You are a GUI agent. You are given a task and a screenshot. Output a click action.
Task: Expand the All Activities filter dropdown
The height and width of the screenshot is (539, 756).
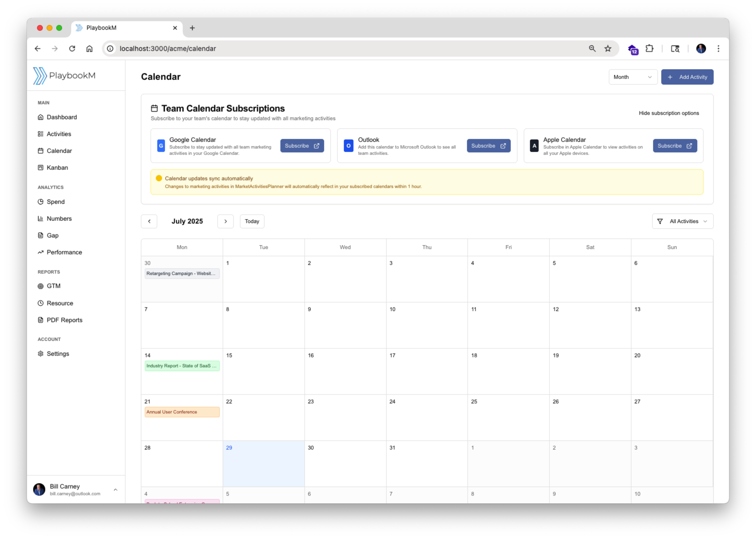(x=682, y=221)
